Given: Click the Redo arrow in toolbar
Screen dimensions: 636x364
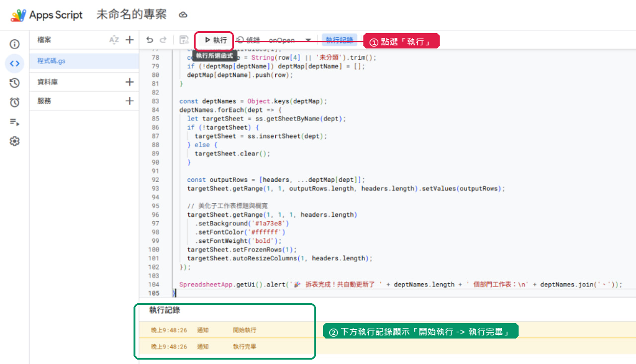Looking at the screenshot, I should (163, 40).
